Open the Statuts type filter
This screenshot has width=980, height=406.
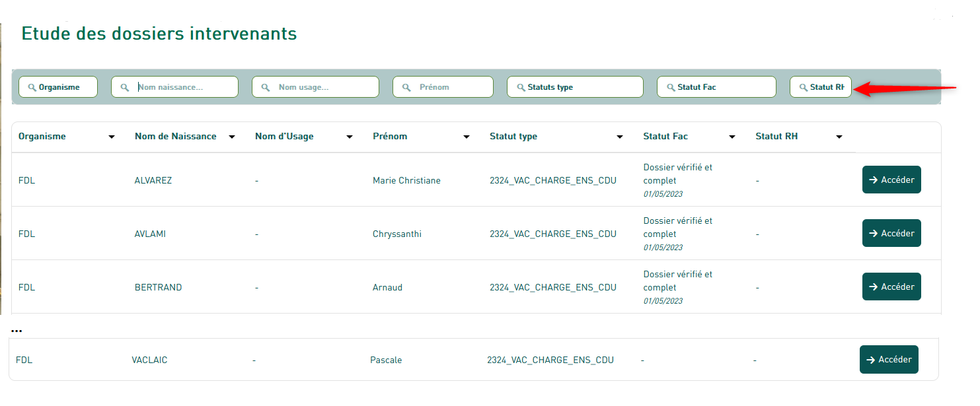(575, 87)
